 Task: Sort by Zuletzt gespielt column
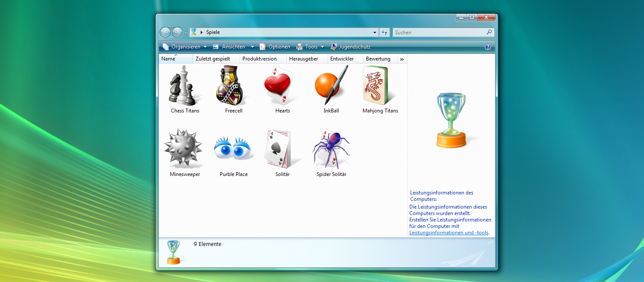pos(216,59)
